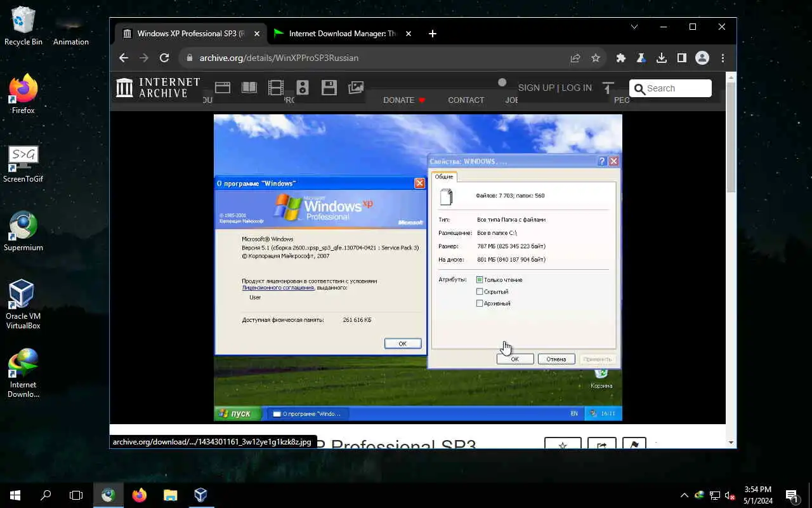Open the CONTACT link
This screenshot has height=508, width=812.
(466, 100)
